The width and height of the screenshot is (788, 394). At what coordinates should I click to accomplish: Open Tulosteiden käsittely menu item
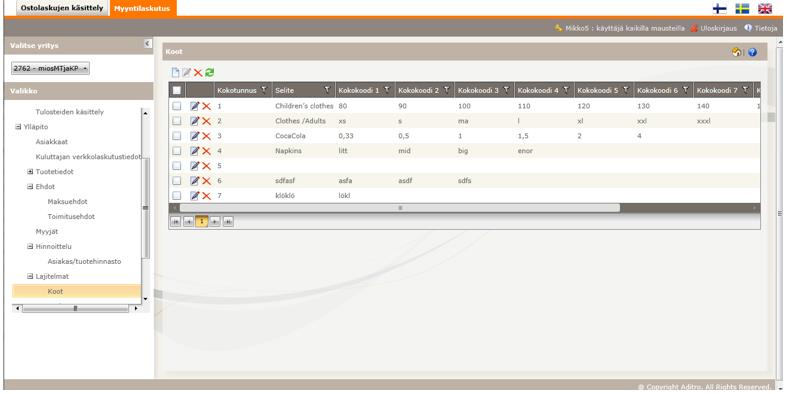70,112
